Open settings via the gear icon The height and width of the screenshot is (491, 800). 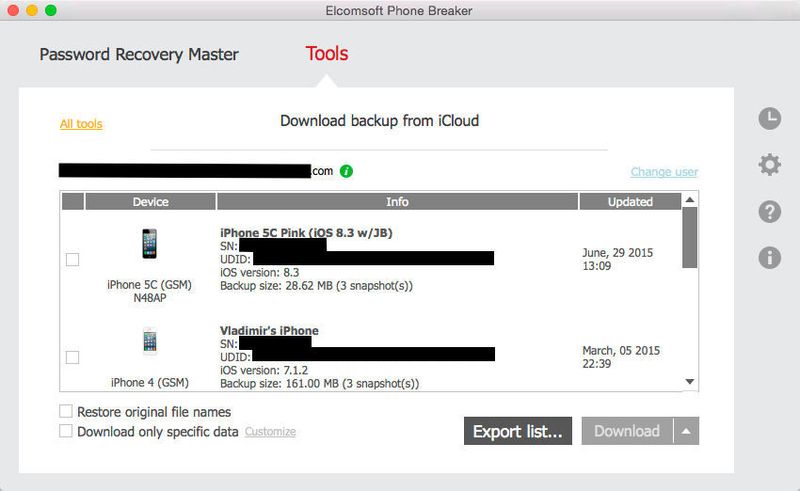point(769,165)
